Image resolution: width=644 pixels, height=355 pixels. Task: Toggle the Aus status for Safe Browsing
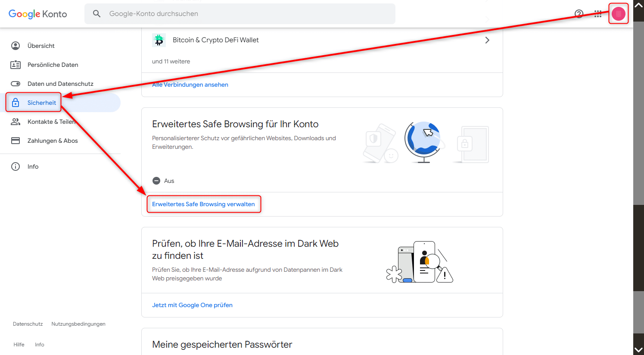pos(156,180)
